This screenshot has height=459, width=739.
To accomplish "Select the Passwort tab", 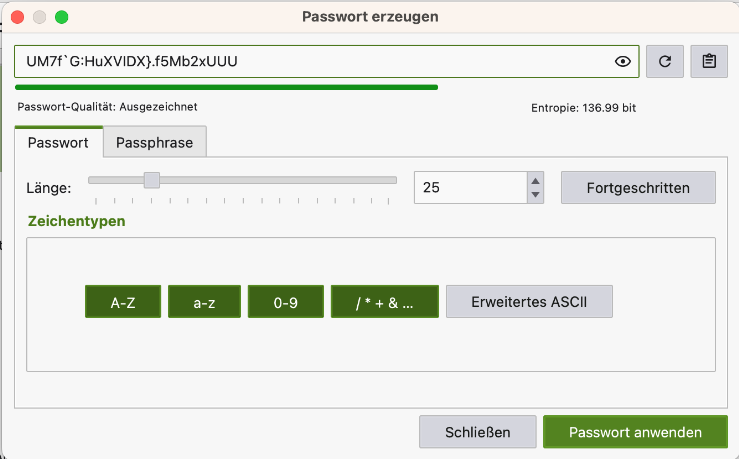I will tap(57, 143).
